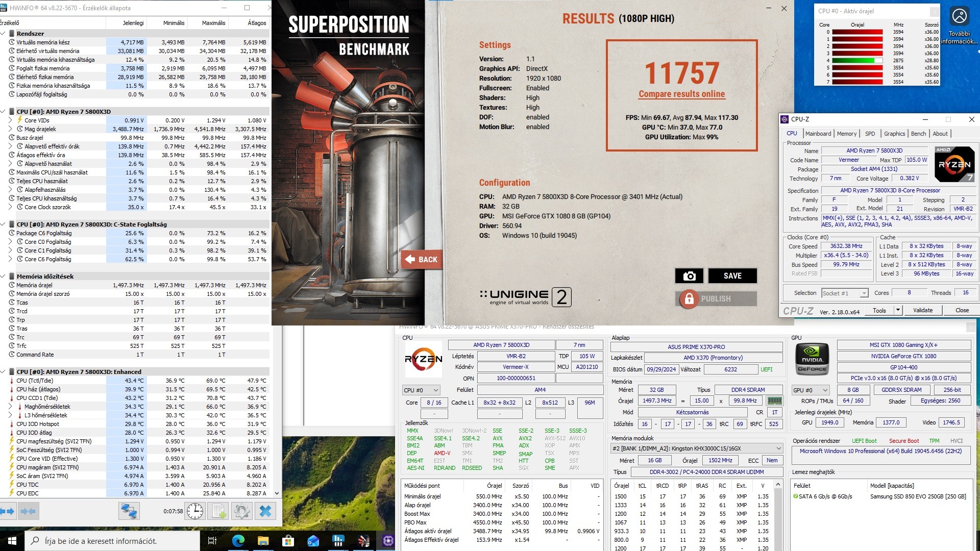Click the Windows taskbar search field
Viewport: 980px width, 551px height.
[x=112, y=541]
